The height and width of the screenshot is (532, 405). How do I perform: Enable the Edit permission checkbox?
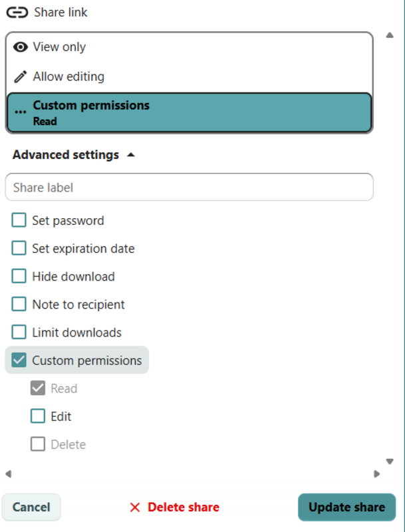coord(38,416)
